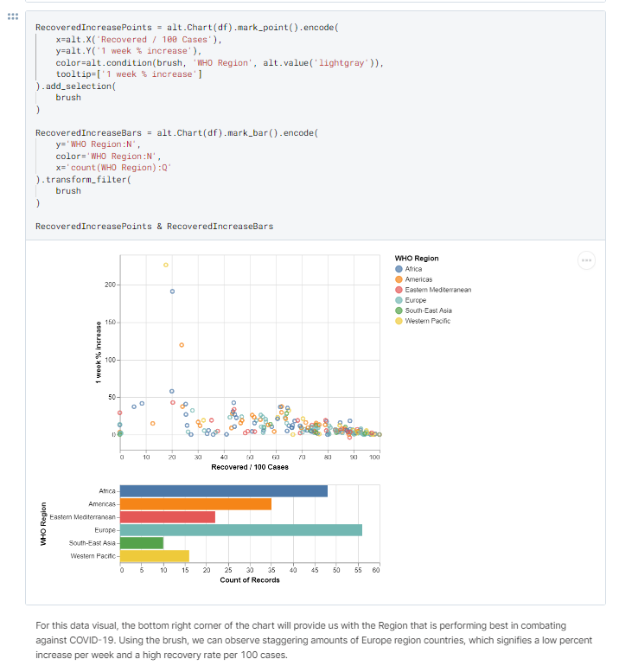
Task: Click the orange scatter point near 120
Action: point(182,345)
